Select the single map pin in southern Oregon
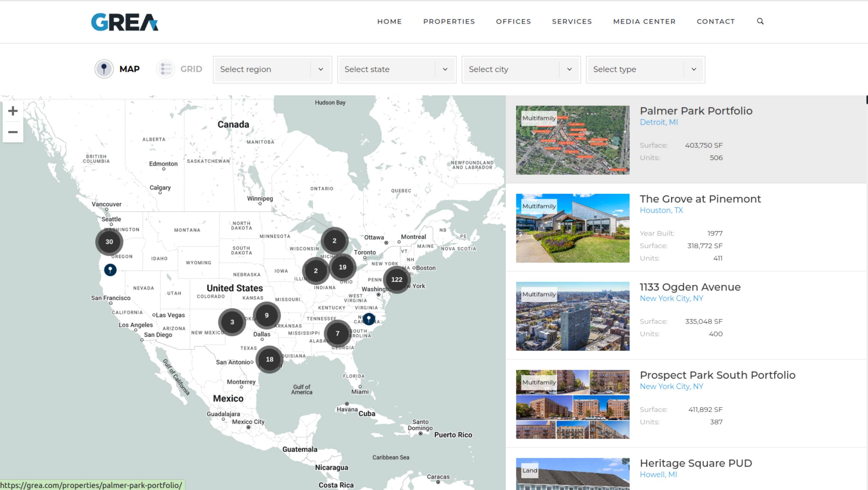Image resolution: width=868 pixels, height=490 pixels. [x=110, y=270]
